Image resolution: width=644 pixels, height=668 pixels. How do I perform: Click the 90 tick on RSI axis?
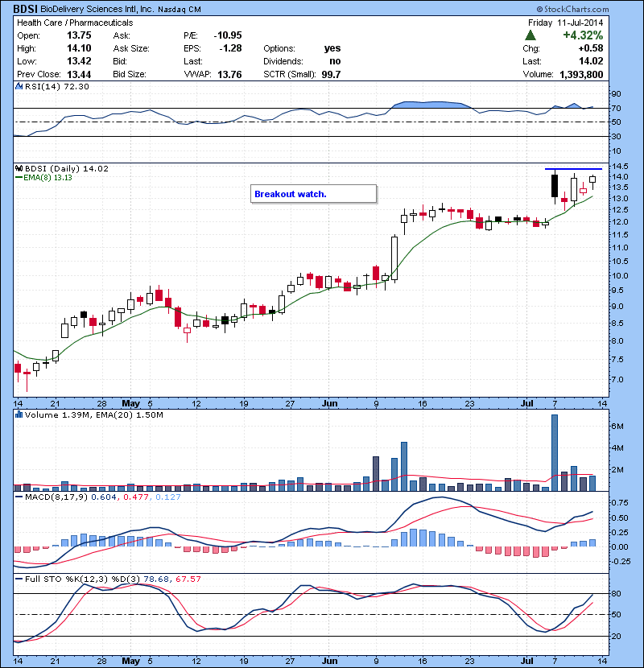[x=616, y=94]
